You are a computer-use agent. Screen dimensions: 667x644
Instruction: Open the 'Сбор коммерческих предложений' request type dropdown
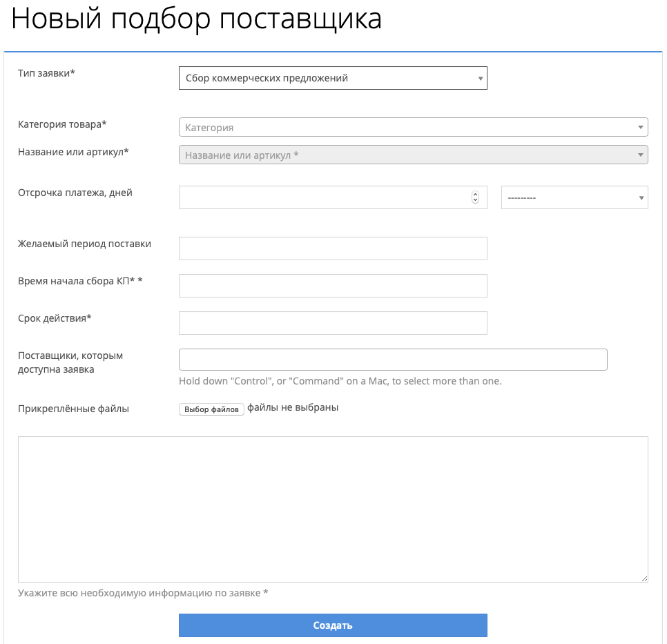coord(332,78)
